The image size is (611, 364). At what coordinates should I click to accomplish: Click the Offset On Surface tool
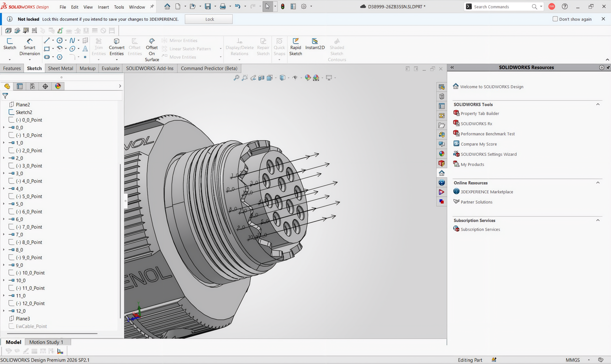pyautogui.click(x=152, y=50)
